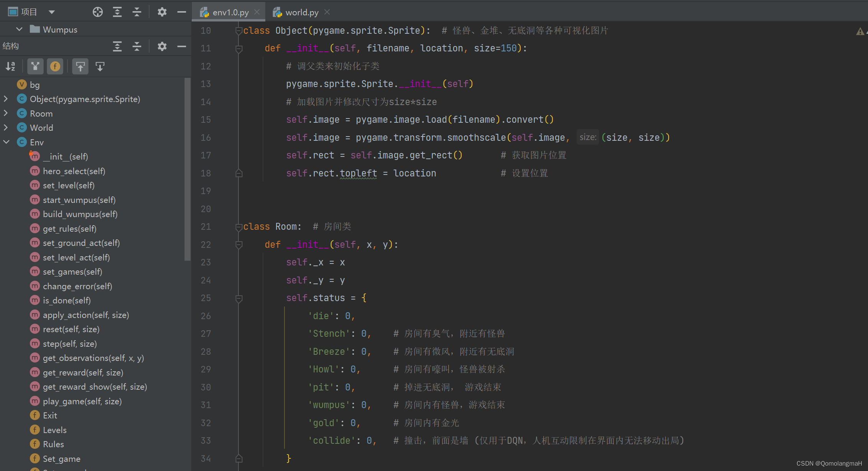
Task: Select the hero_select(self) method
Action: pyautogui.click(x=74, y=171)
